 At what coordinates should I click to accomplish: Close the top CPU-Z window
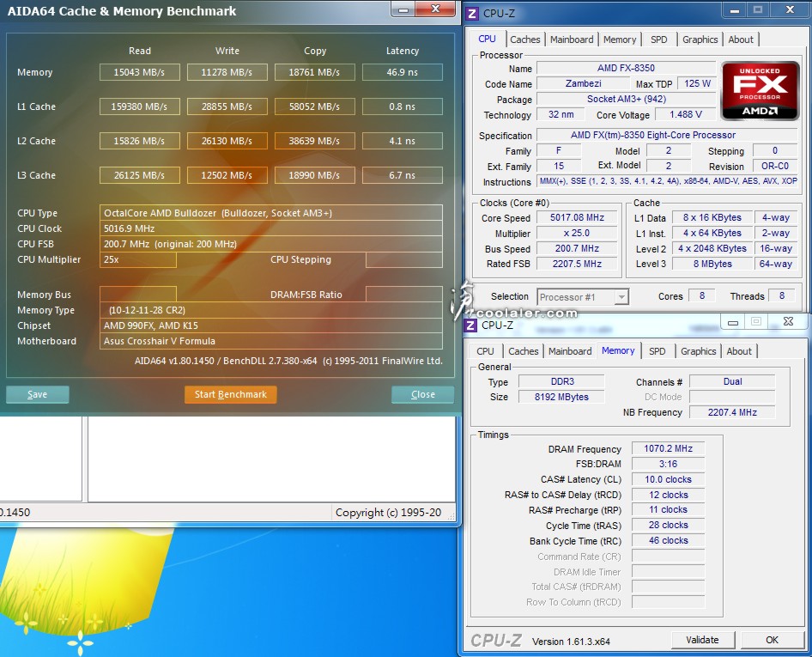coord(790,10)
